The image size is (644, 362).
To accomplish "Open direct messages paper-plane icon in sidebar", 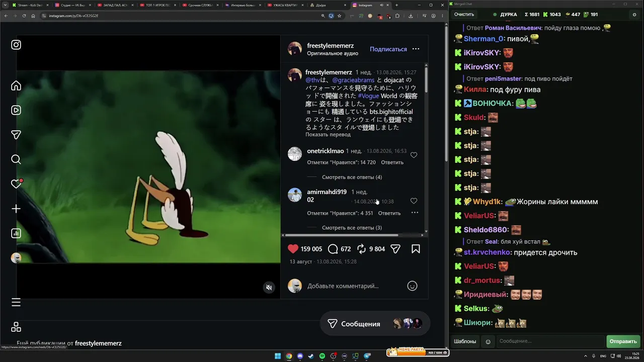I will coord(16,135).
